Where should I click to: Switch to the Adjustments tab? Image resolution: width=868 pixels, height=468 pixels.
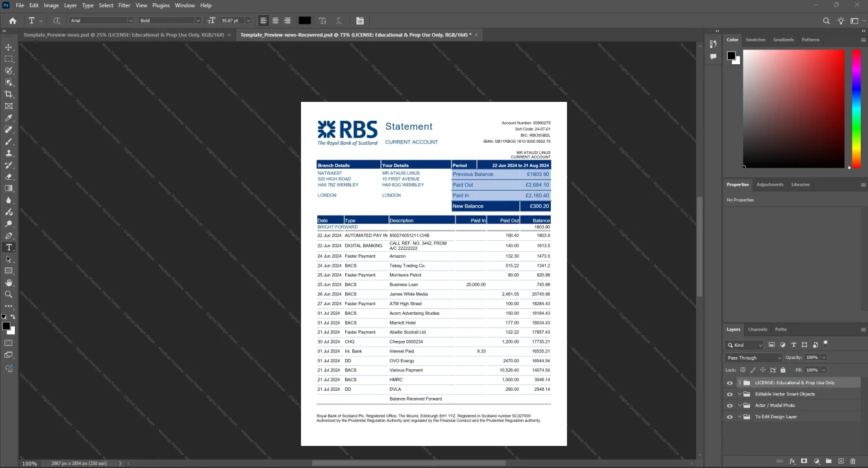coord(770,184)
